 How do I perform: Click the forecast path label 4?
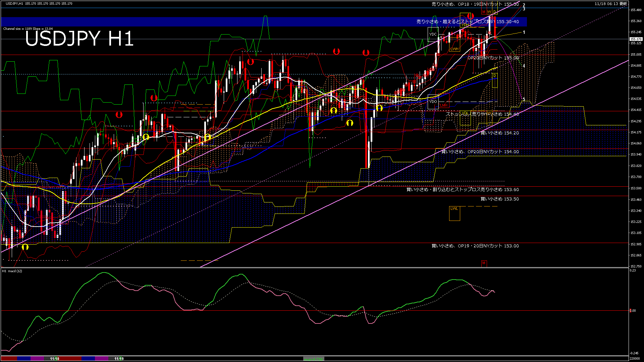[524, 66]
